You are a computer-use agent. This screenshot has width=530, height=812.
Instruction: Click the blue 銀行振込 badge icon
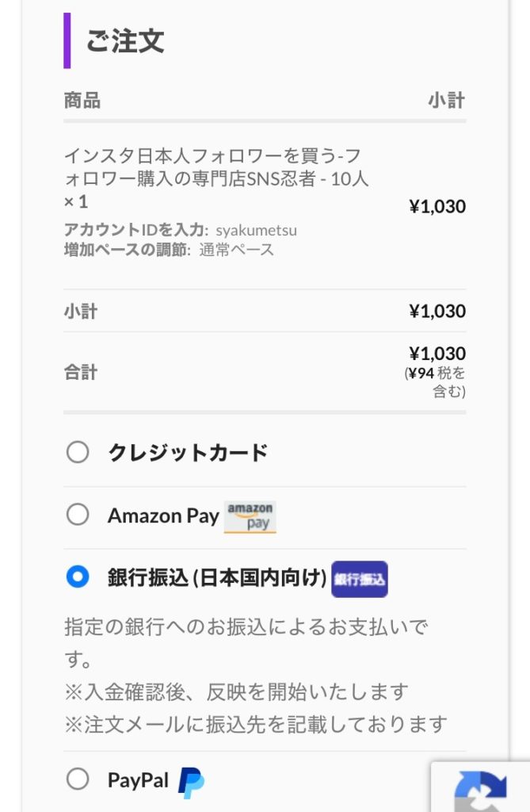359,579
